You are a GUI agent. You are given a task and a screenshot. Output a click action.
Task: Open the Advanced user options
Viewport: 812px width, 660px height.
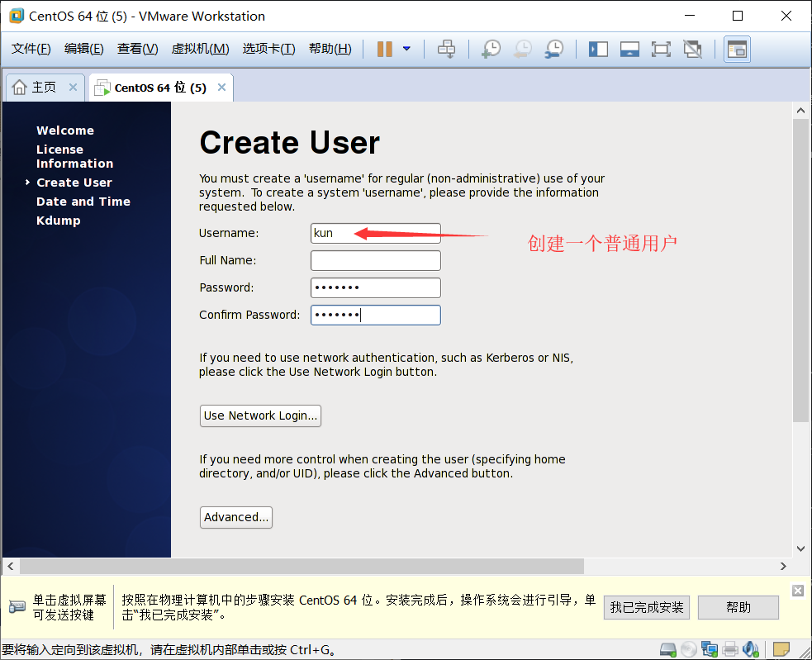(235, 517)
